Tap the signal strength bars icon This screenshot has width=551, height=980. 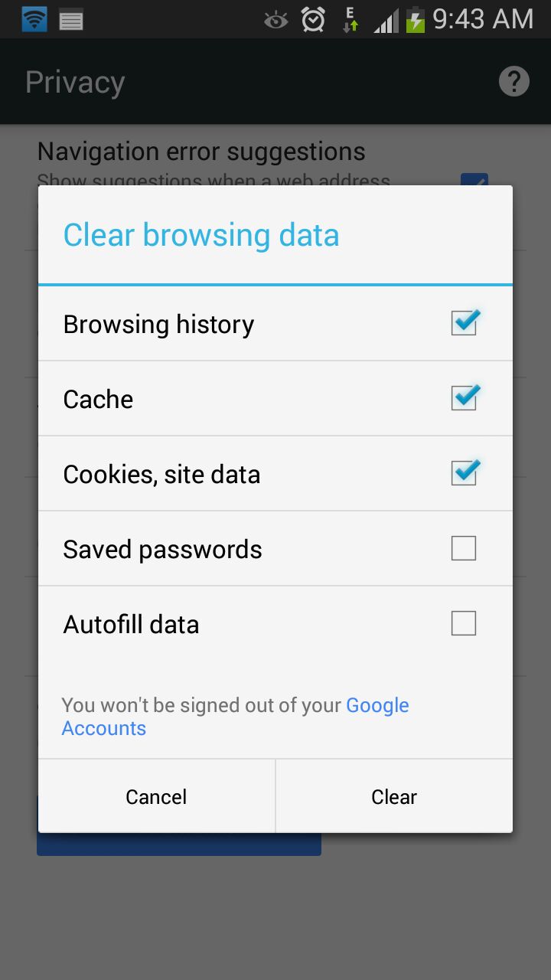click(386, 21)
